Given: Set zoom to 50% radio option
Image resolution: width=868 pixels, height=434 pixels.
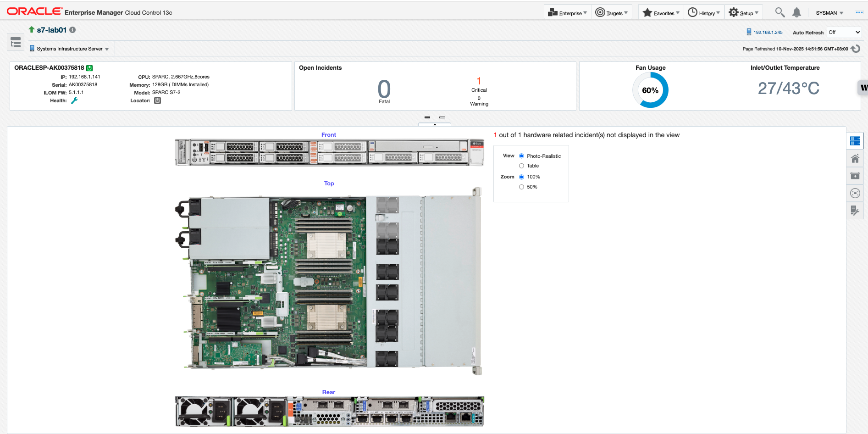Looking at the screenshot, I should [521, 187].
